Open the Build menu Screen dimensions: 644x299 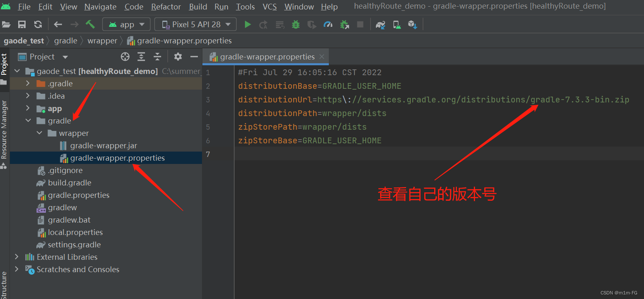197,7
